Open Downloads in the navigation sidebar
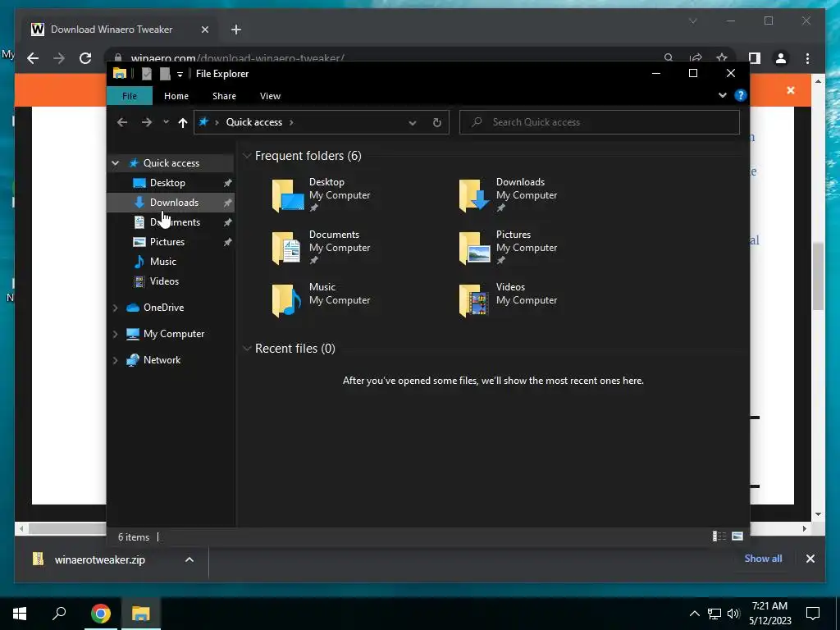 coord(174,203)
